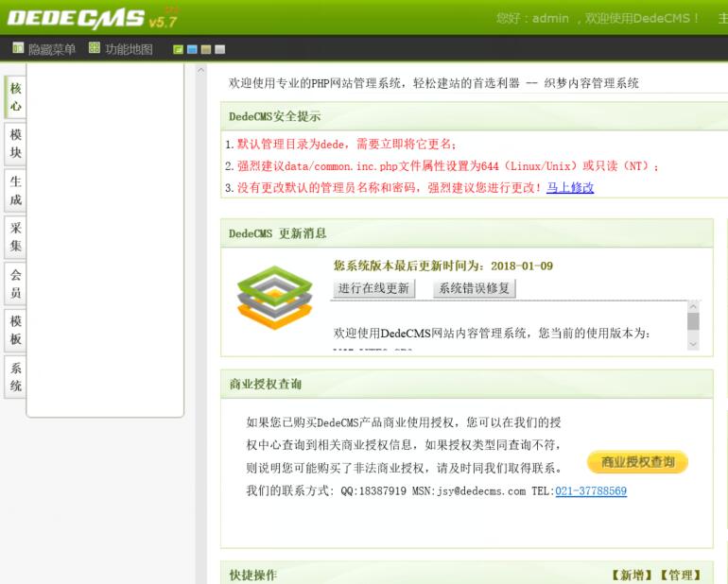Screen dimensions: 728x584
Task: Click 'DedeCMS安全提示' panel heading
Action: point(275,116)
